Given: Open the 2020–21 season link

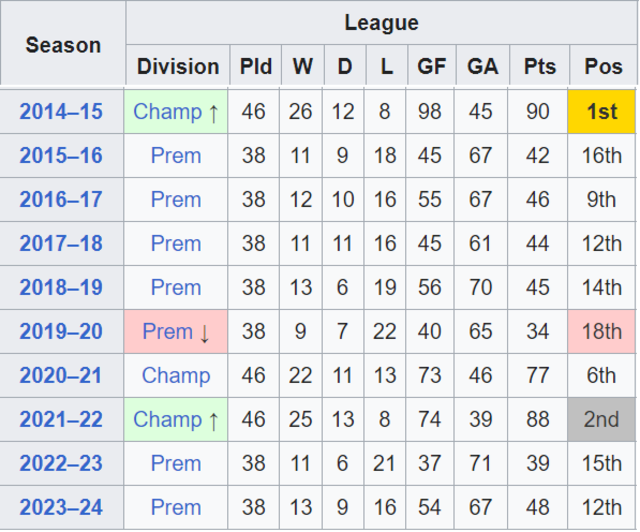Looking at the screenshot, I should tap(61, 376).
